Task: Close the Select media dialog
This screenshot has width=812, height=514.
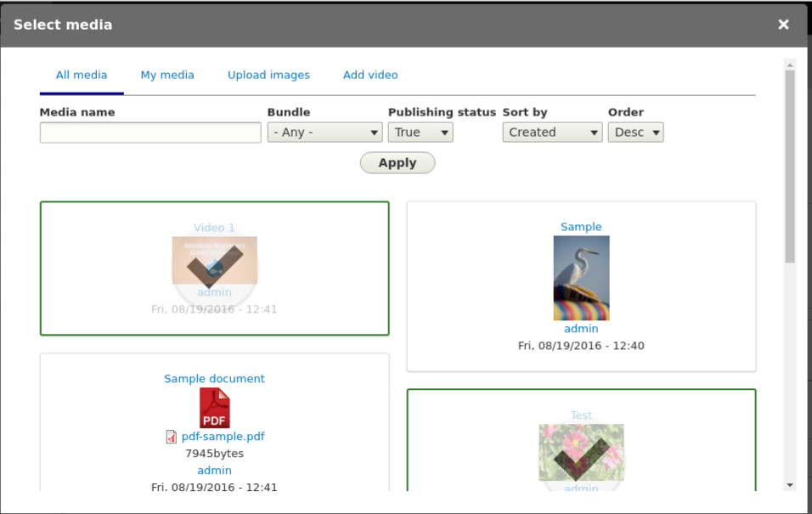Action: click(x=783, y=25)
